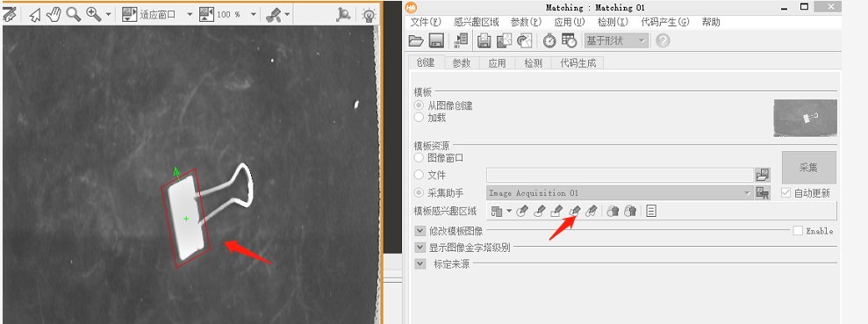Open the ROI mode dropdown arrow
The height and width of the screenshot is (324, 868).
(x=509, y=211)
